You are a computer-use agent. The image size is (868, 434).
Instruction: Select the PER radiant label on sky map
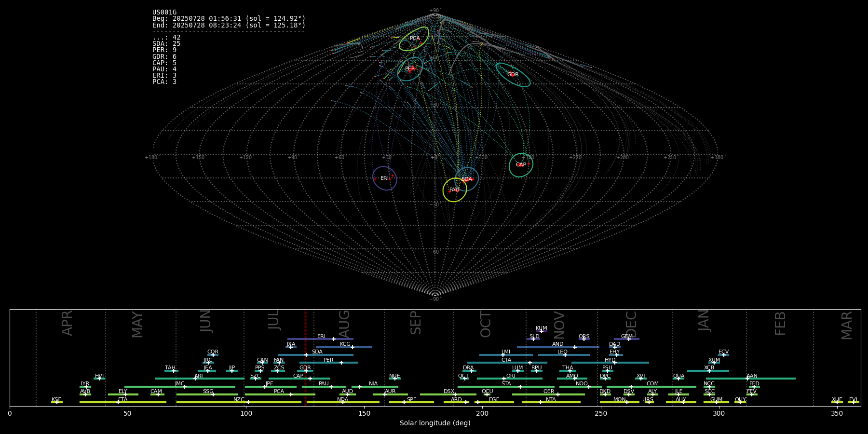click(x=410, y=69)
